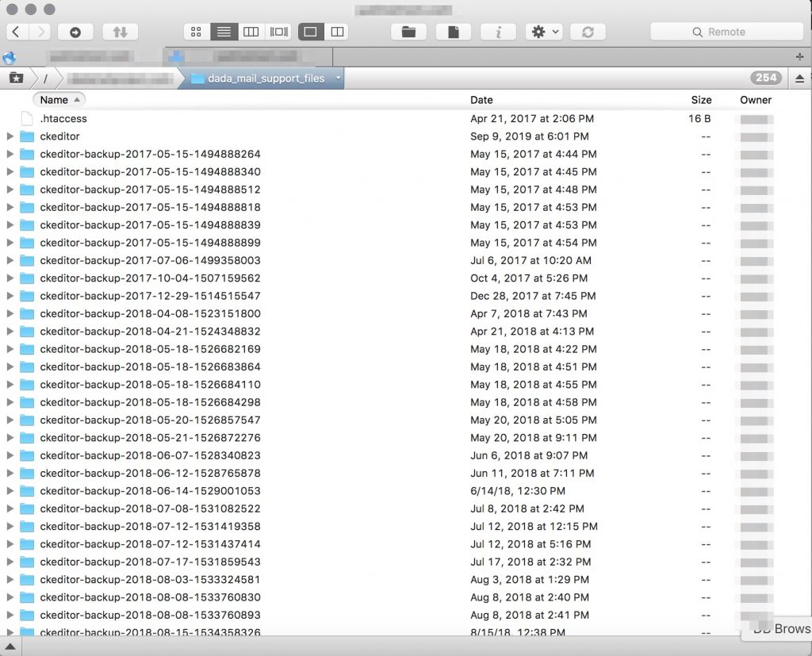This screenshot has height=656, width=812.
Task: Expand ckeditor-backup-2017-10-04-1507159562 folder
Action: tap(10, 278)
